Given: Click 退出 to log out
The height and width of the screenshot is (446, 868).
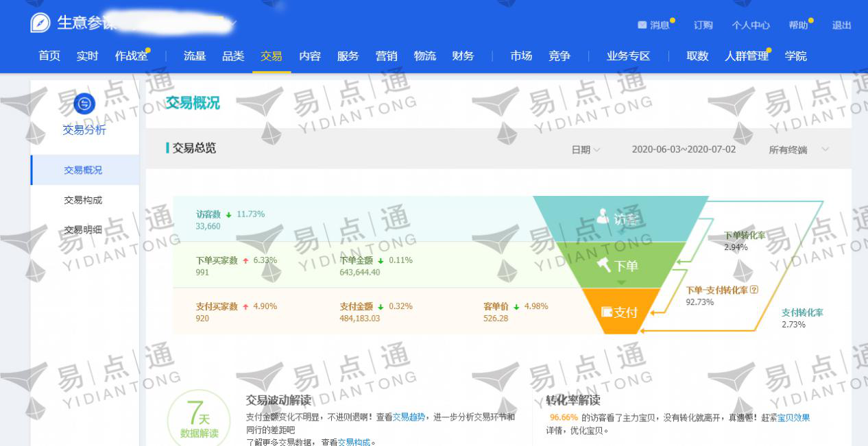Looking at the screenshot, I should [x=842, y=25].
